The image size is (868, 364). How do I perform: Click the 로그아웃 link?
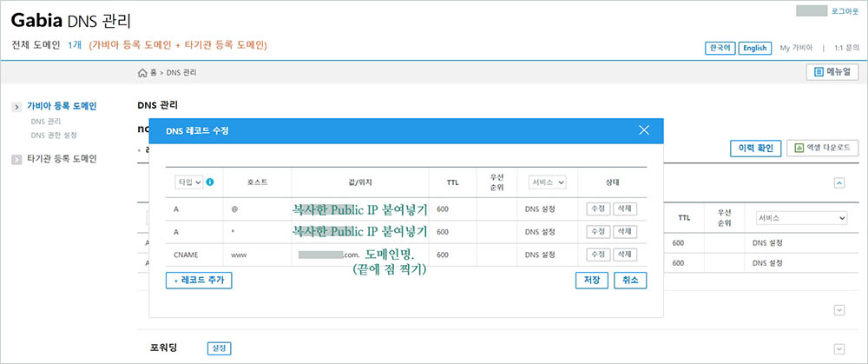(845, 11)
